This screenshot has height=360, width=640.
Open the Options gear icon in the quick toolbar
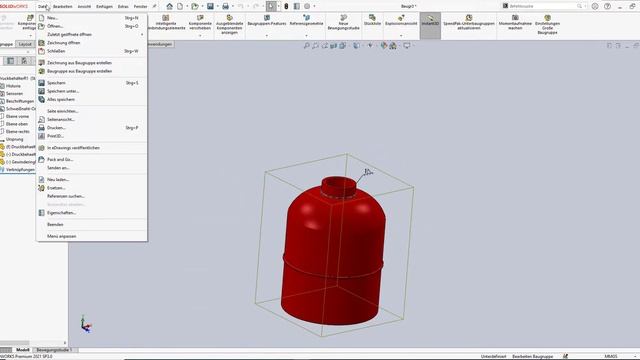click(x=307, y=6)
